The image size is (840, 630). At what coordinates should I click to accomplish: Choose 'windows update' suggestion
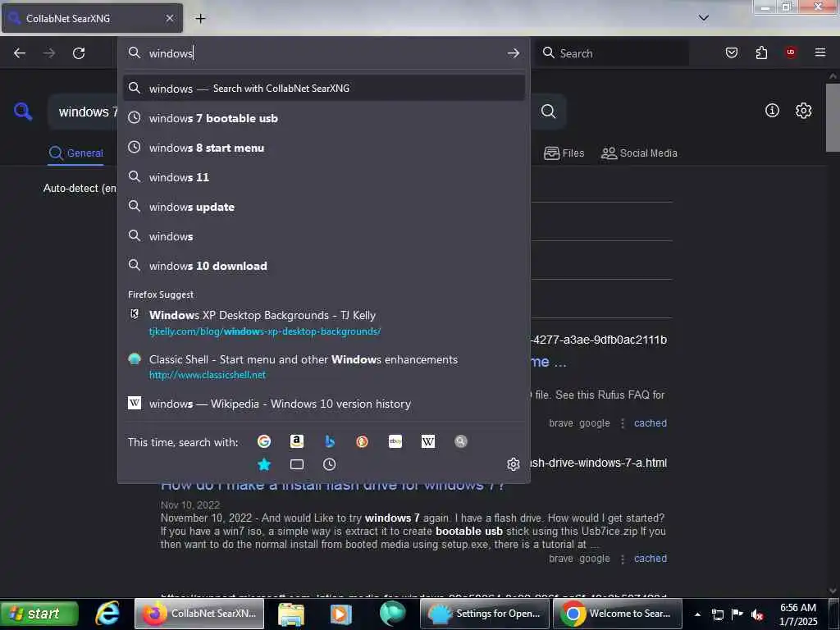click(323, 207)
